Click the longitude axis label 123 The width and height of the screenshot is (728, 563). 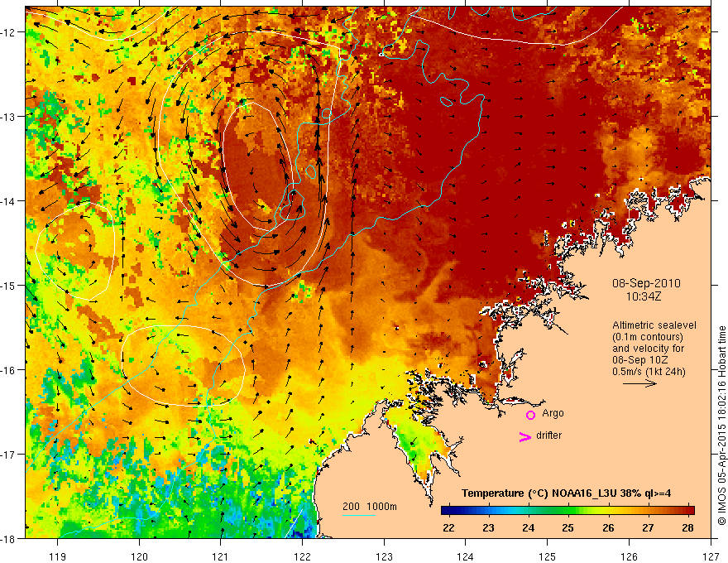384,556
